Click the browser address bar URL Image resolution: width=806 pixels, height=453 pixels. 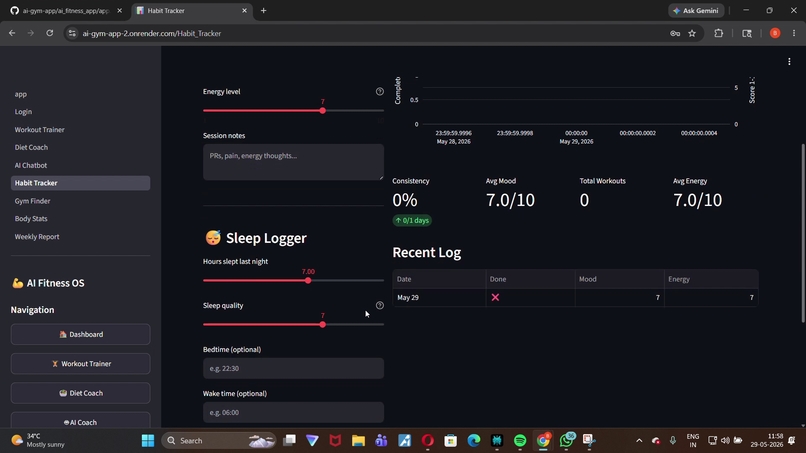click(152, 33)
